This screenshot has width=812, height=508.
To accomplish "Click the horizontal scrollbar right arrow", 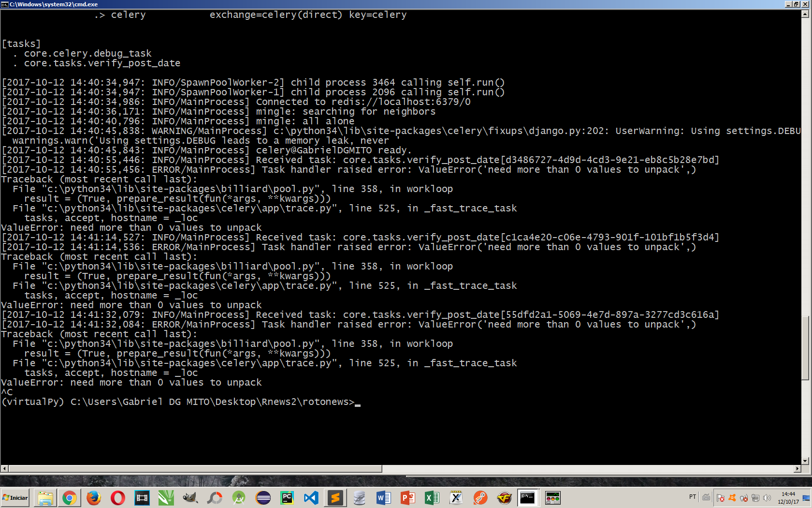I will pos(797,469).
